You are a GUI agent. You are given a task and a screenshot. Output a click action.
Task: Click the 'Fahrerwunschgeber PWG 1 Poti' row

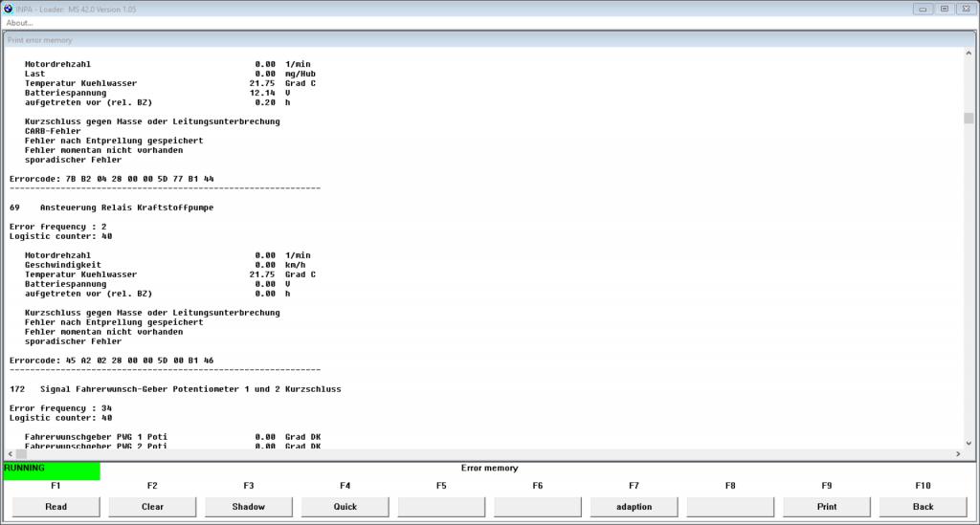(172, 437)
